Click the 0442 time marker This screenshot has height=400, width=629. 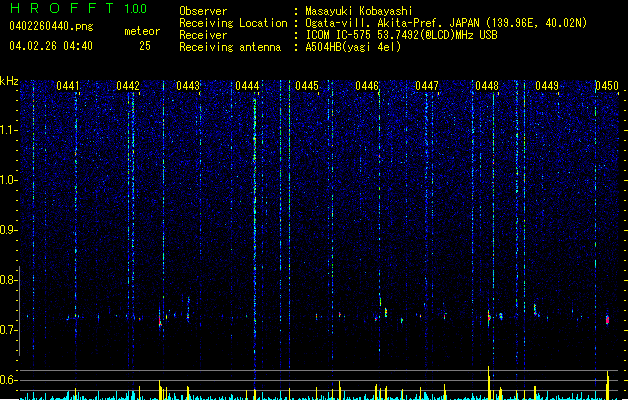tap(128, 86)
